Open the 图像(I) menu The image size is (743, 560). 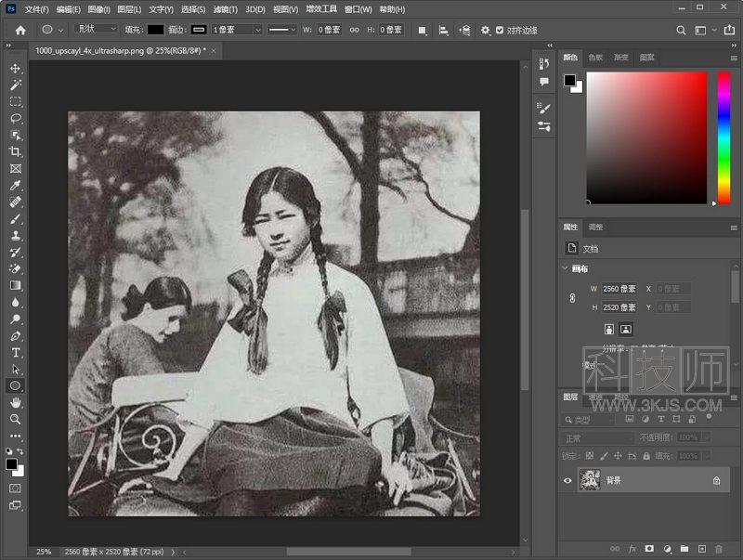pos(98,9)
